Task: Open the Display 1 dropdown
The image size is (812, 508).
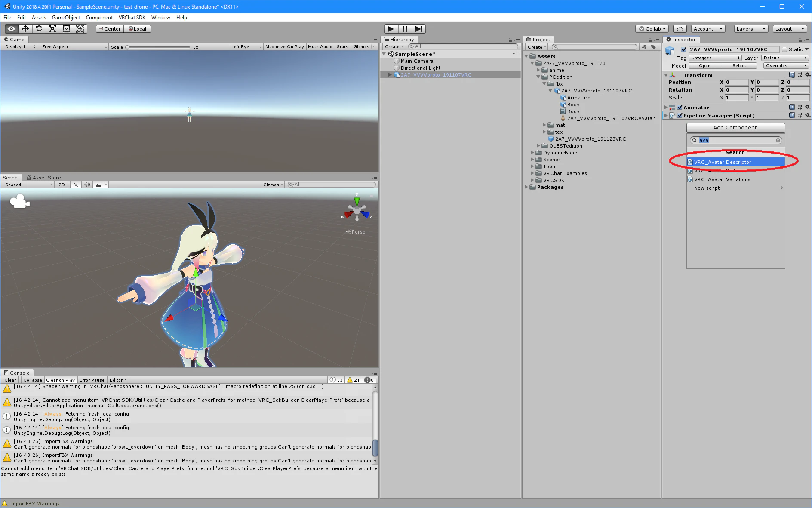Action: [x=20, y=46]
